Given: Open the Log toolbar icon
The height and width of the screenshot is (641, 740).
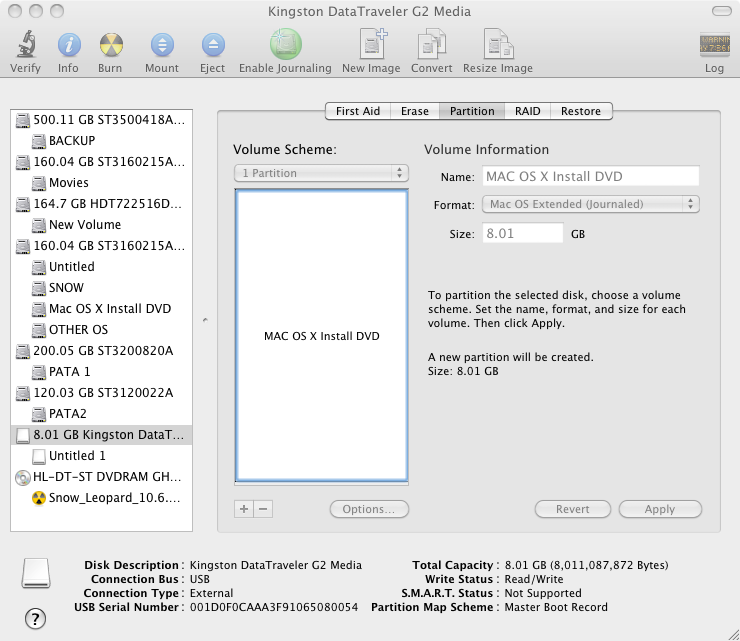Looking at the screenshot, I should point(714,45).
